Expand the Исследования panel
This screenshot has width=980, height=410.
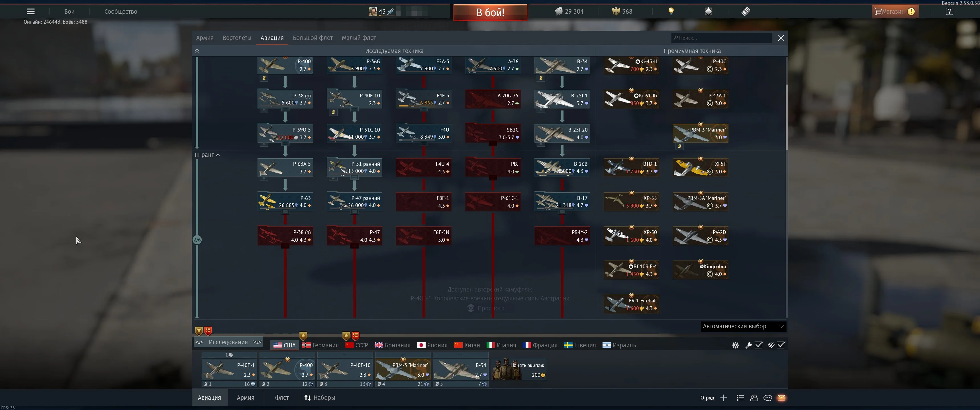pos(228,342)
